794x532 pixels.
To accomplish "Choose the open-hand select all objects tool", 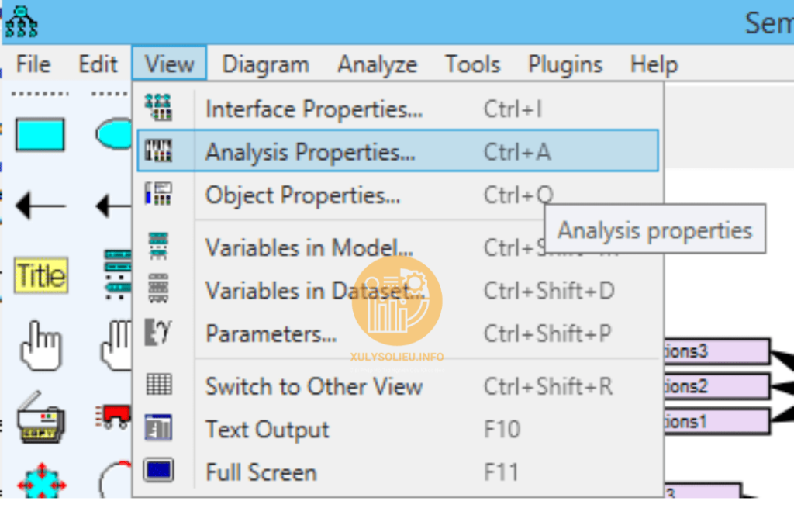I will point(116,346).
